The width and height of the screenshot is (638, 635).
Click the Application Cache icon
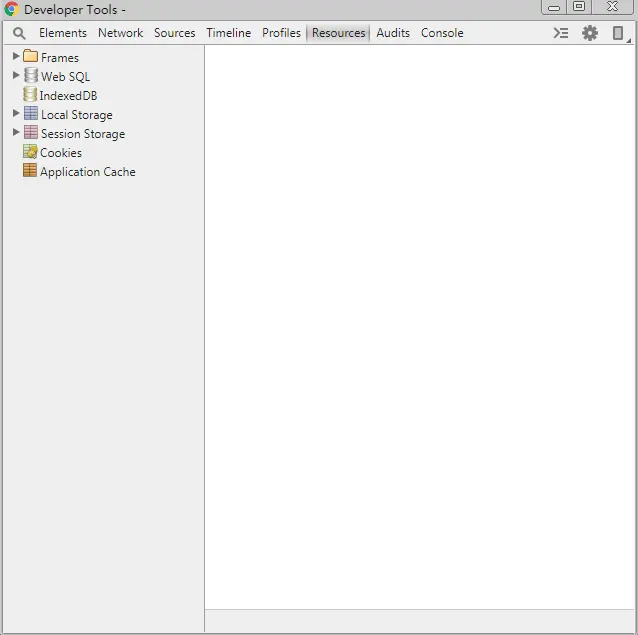[x=30, y=170]
